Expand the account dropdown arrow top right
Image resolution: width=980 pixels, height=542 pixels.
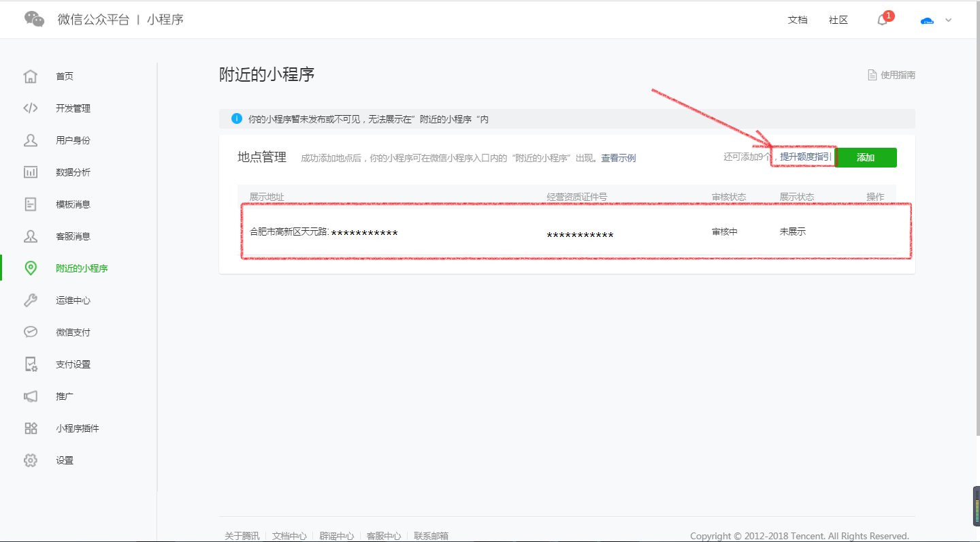click(949, 20)
